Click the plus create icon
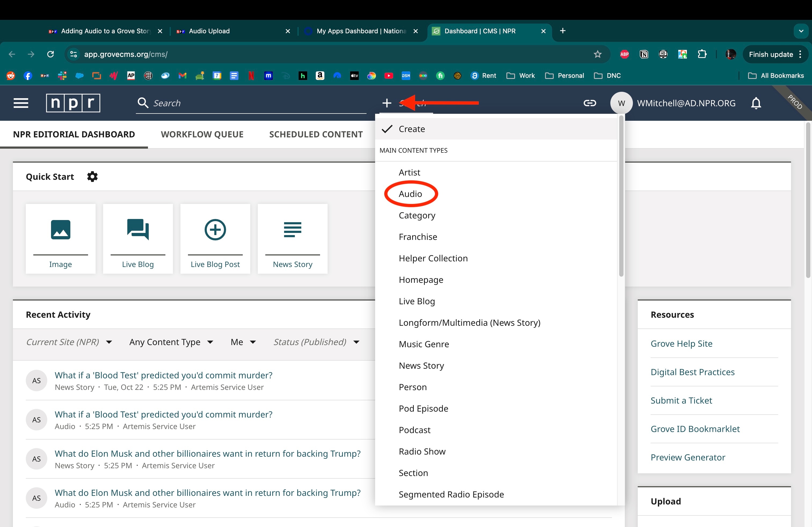812x527 pixels. click(x=387, y=103)
